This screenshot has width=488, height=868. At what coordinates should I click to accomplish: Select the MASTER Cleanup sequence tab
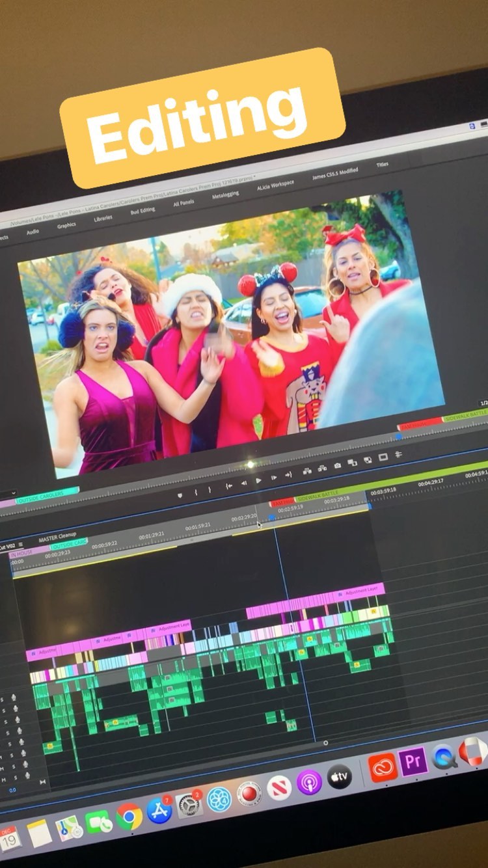pyautogui.click(x=57, y=537)
